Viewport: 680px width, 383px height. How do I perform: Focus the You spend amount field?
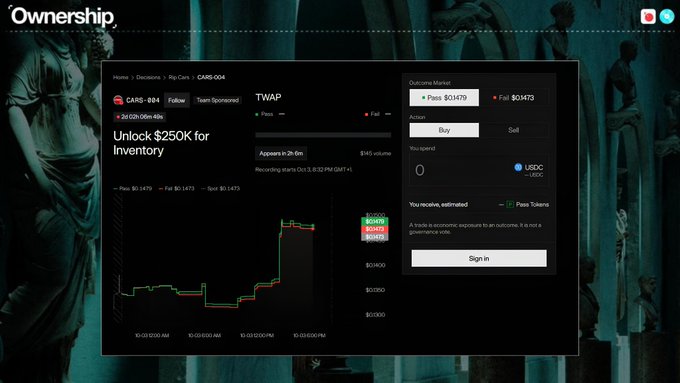(x=479, y=170)
